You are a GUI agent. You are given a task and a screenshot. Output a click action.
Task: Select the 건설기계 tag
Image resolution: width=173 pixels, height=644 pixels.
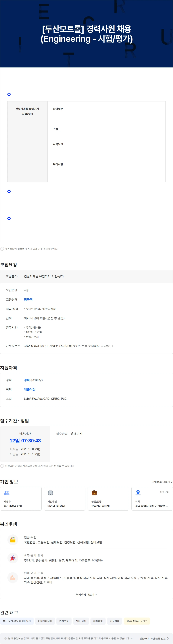coord(115,621)
